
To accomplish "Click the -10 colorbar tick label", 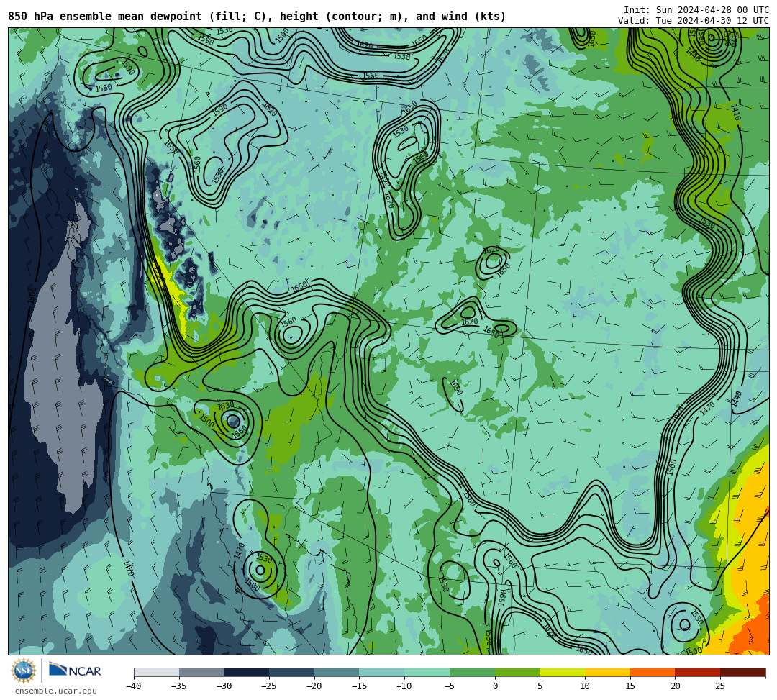I will [404, 686].
